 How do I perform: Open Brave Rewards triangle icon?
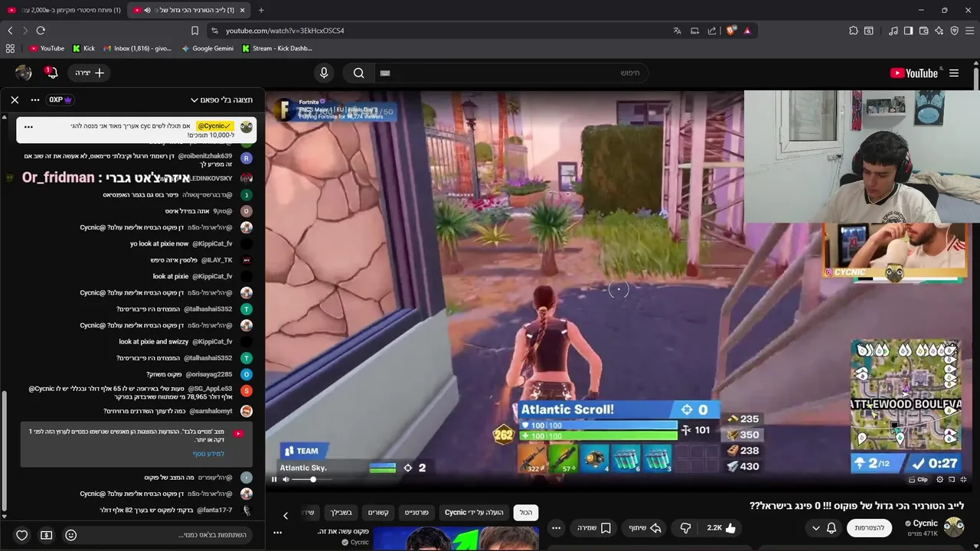(x=747, y=31)
